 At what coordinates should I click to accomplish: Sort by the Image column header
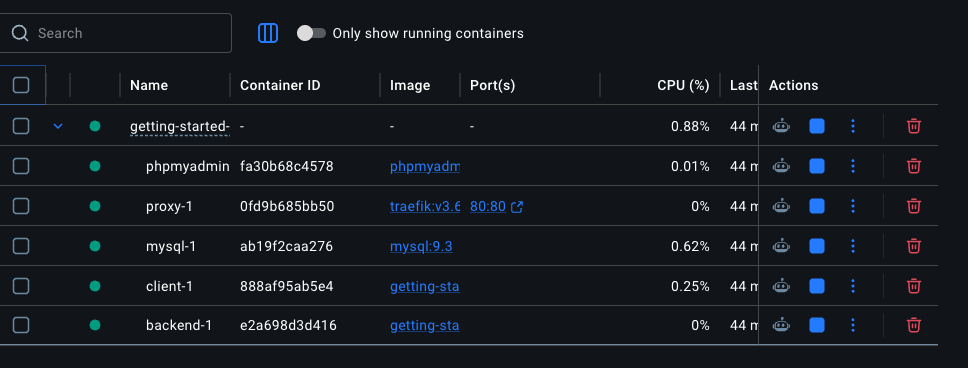(x=410, y=85)
